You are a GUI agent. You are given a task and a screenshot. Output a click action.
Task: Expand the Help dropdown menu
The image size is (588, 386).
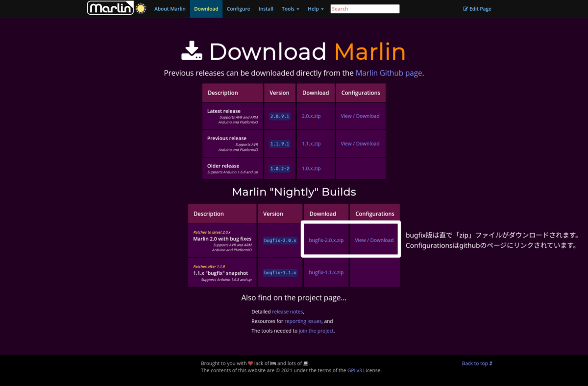click(x=316, y=9)
